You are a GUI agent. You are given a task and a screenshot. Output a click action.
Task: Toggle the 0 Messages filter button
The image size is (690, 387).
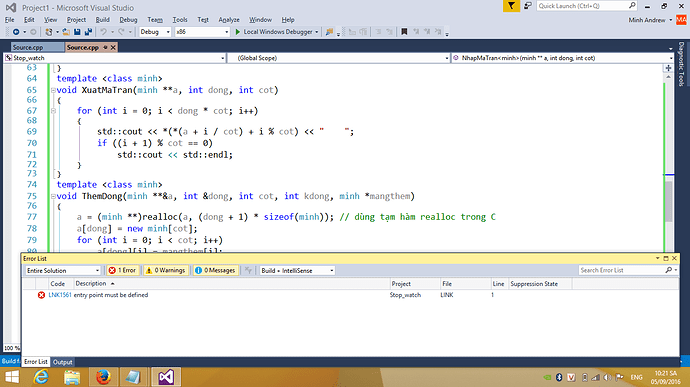pyautogui.click(x=215, y=270)
